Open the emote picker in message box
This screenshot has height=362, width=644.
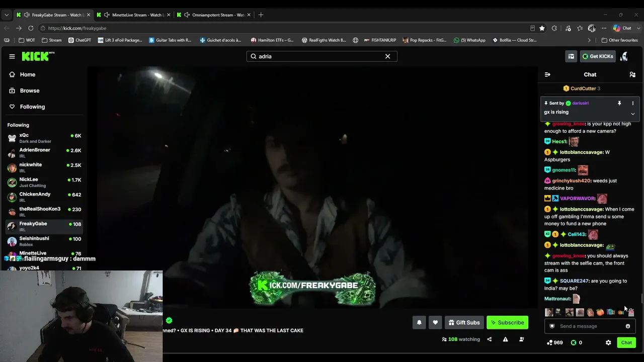tap(627, 326)
